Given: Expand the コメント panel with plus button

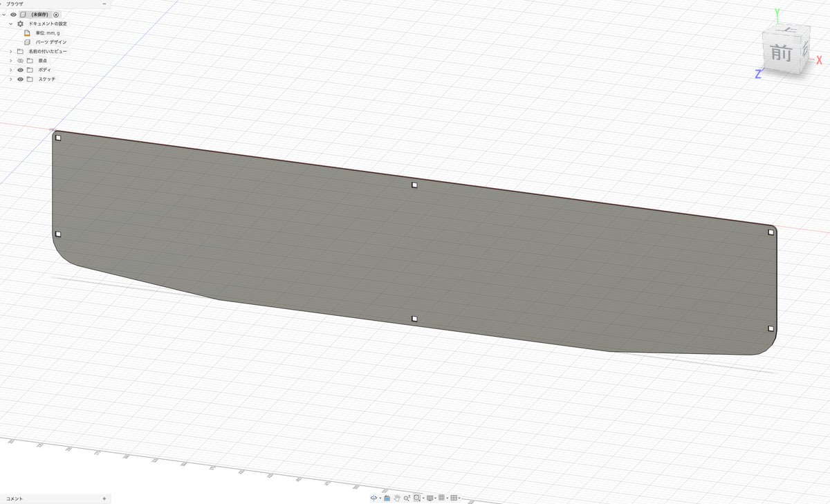Looking at the screenshot, I should click(x=104, y=498).
